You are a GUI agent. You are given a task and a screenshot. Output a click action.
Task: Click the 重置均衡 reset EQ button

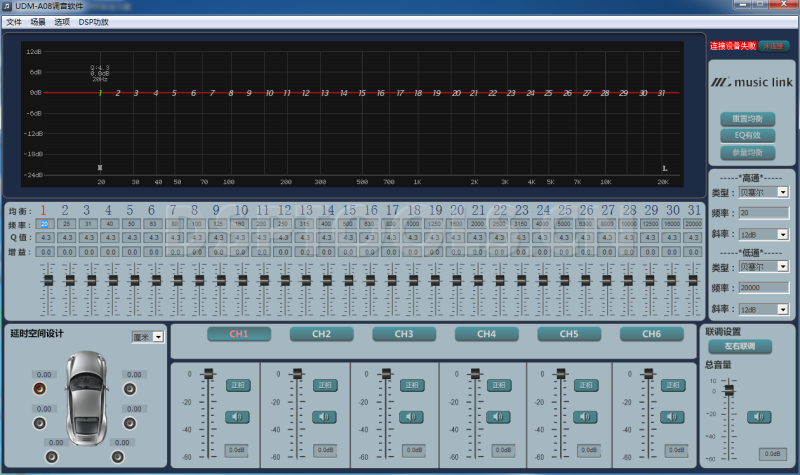coord(747,119)
